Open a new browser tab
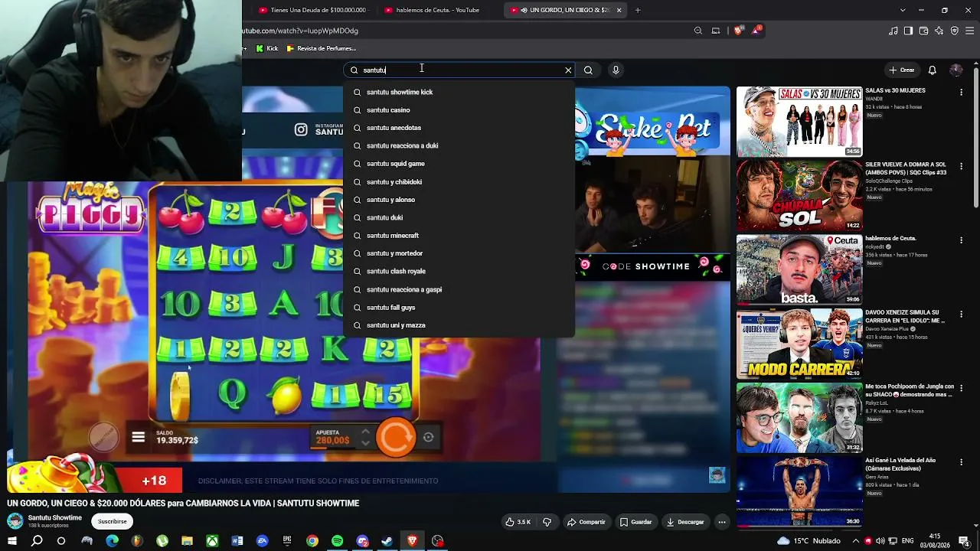Image resolution: width=980 pixels, height=551 pixels. click(638, 10)
